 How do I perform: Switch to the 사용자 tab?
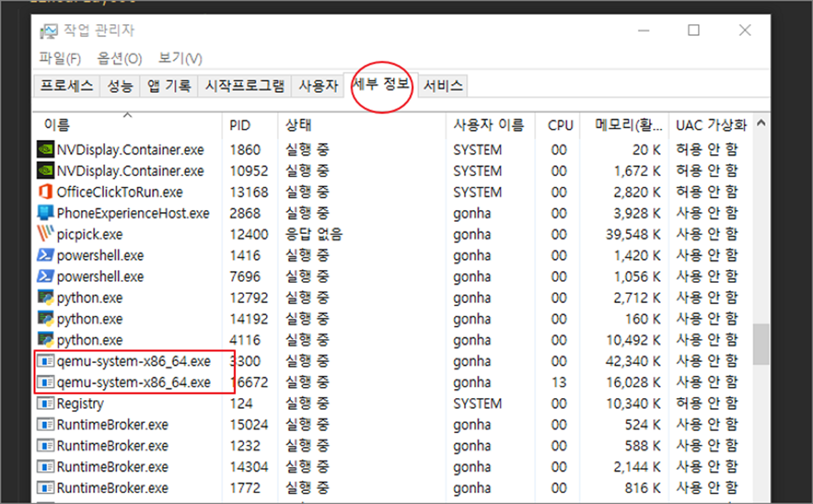point(319,85)
